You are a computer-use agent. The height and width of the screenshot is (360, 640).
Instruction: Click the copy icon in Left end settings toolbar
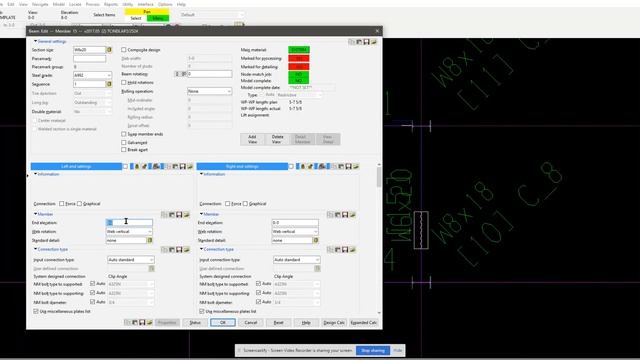coord(168,167)
